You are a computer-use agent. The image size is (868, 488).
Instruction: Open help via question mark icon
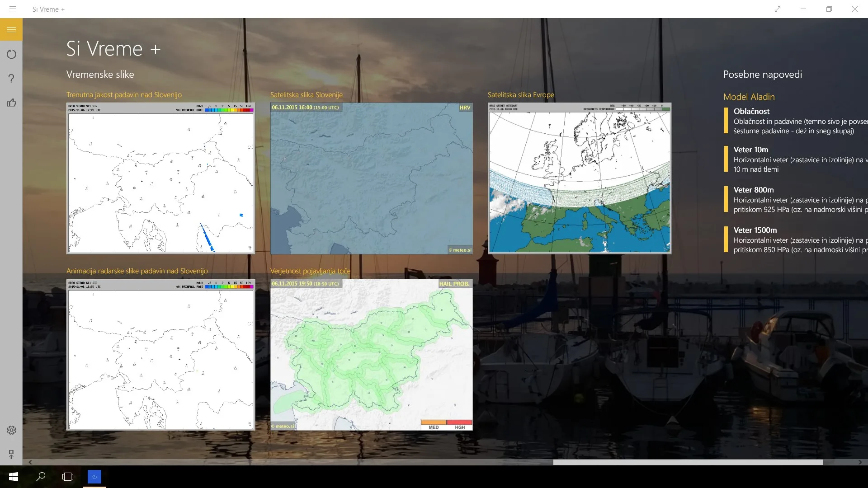pos(11,79)
